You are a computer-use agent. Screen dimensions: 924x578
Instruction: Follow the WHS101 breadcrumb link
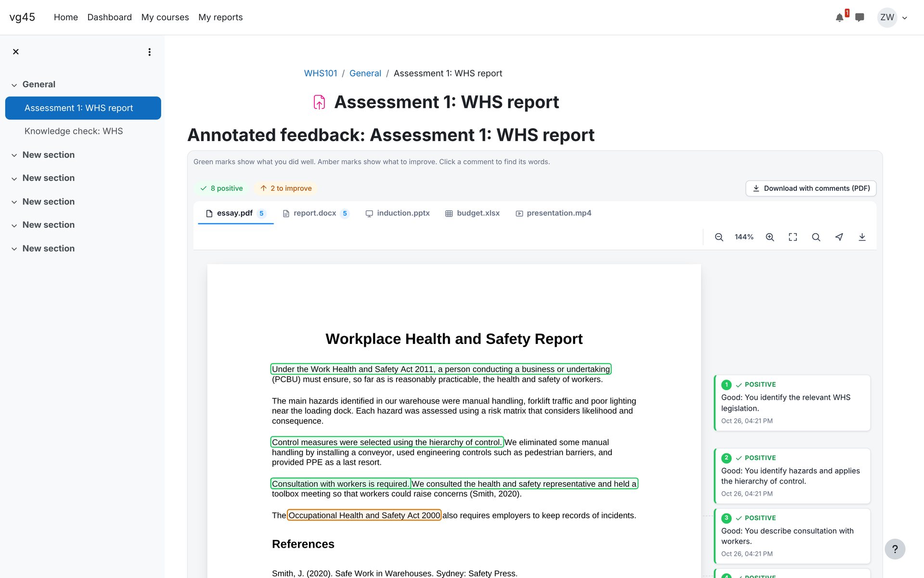(x=321, y=73)
